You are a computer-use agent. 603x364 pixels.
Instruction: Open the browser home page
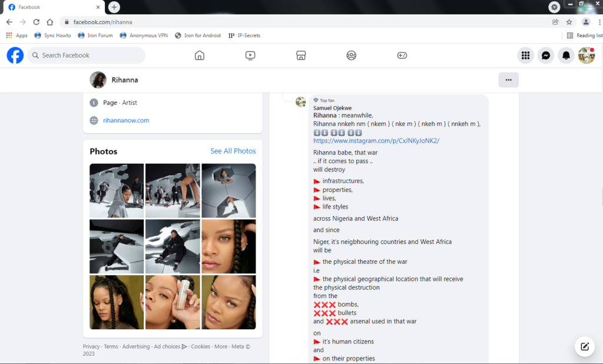(49, 22)
